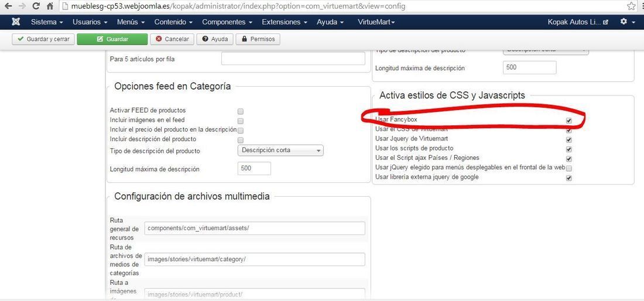
Task: Open Descripción corta dropdown in feed options
Action: pos(280,150)
